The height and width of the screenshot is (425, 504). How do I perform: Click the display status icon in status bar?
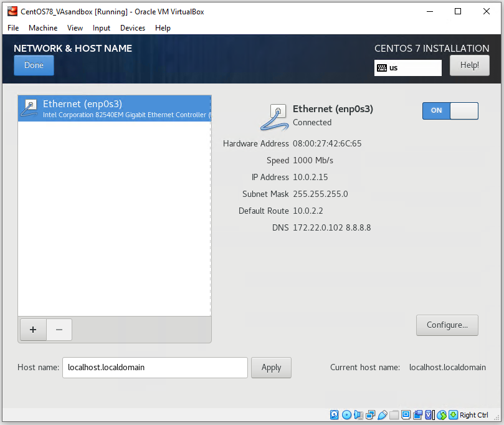tap(406, 414)
